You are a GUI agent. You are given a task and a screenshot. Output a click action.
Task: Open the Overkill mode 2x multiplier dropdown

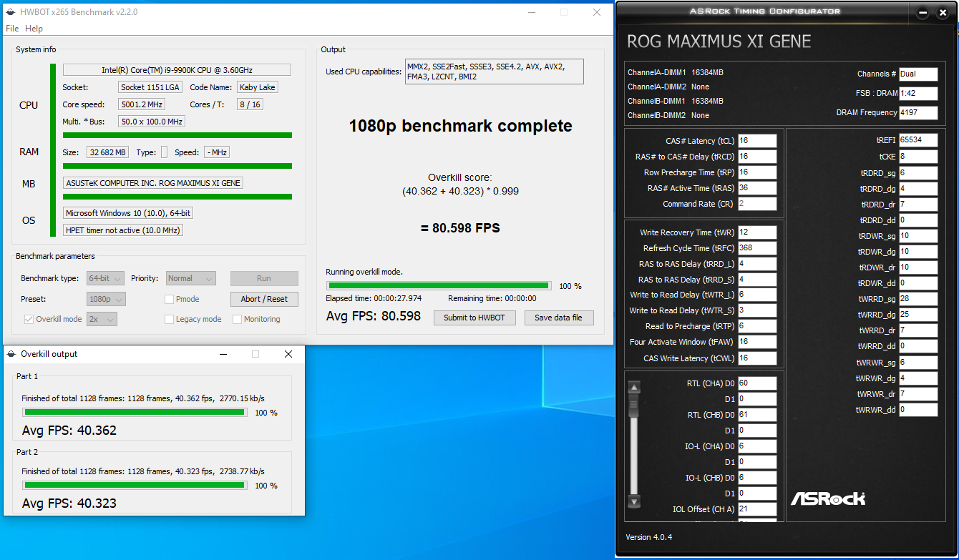(102, 319)
